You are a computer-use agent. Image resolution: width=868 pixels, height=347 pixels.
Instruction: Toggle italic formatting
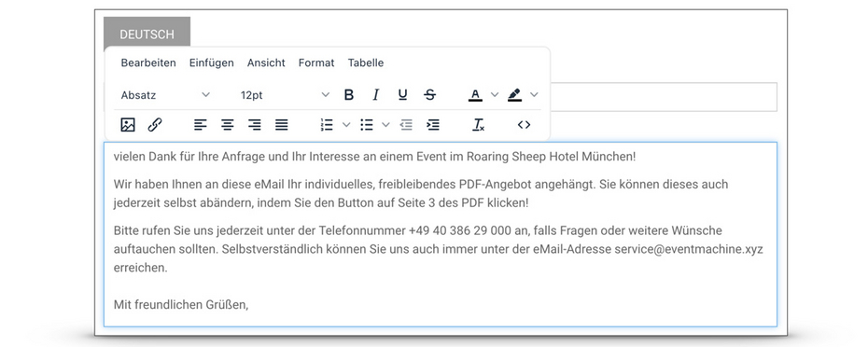(376, 94)
